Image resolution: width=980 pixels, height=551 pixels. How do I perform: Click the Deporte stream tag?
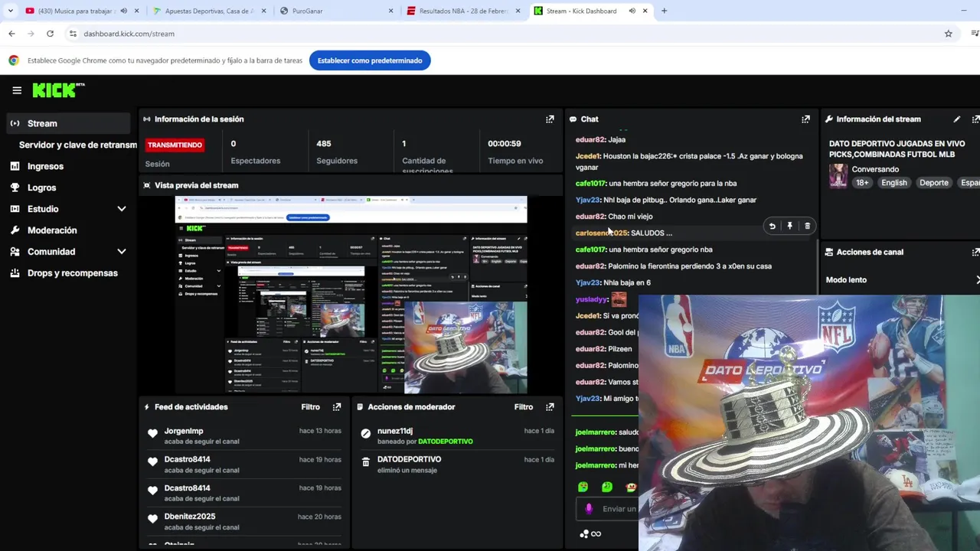click(x=934, y=183)
